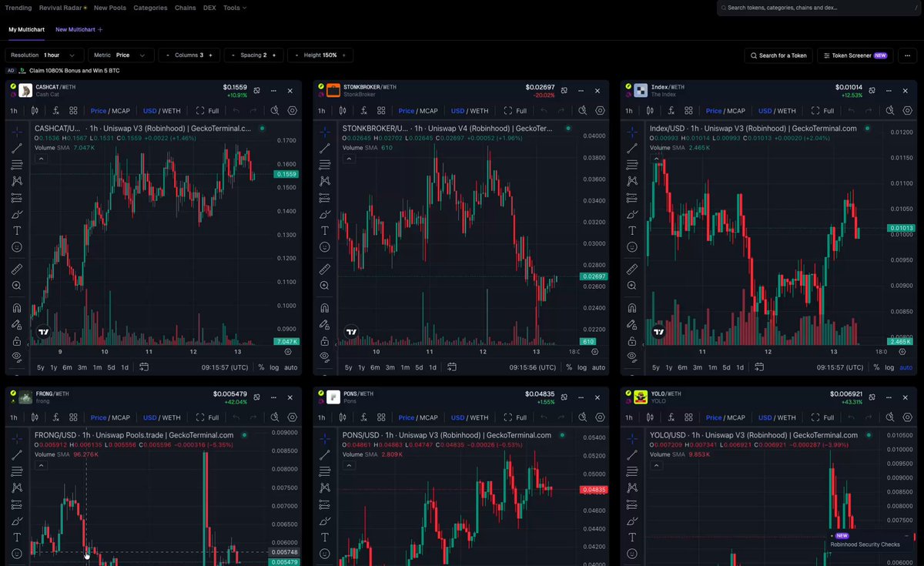Click swap/sync icon in CASHCAT card header
This screenshot has width=924, height=566.
coord(257,91)
